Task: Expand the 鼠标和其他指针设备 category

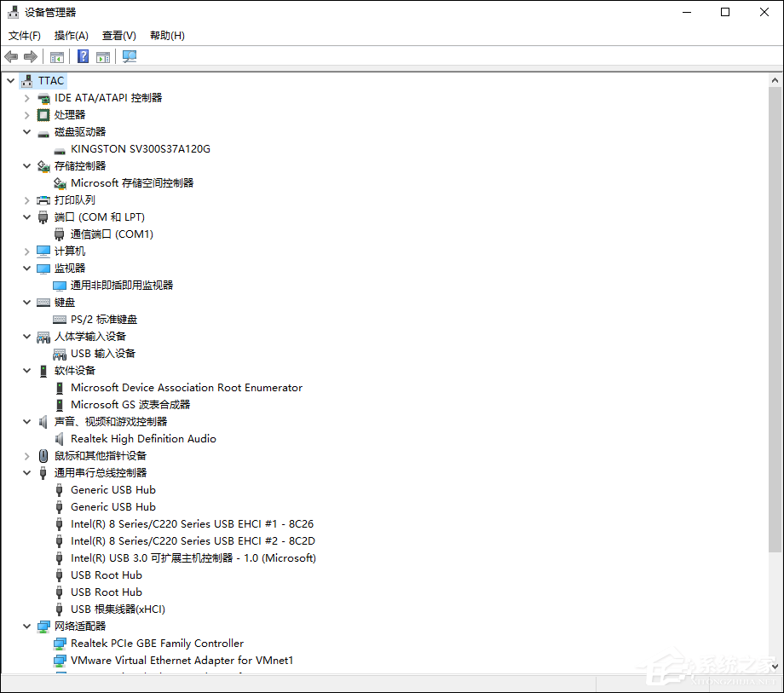Action: tap(26, 455)
